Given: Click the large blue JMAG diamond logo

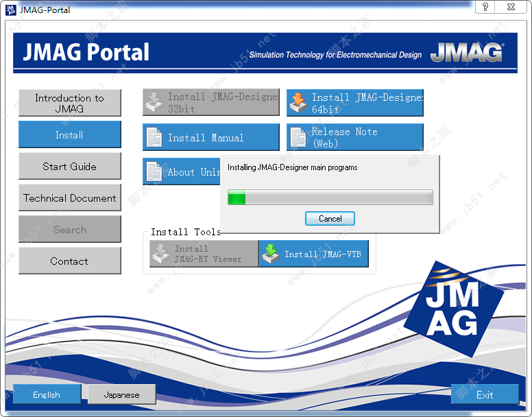Looking at the screenshot, I should 454,309.
